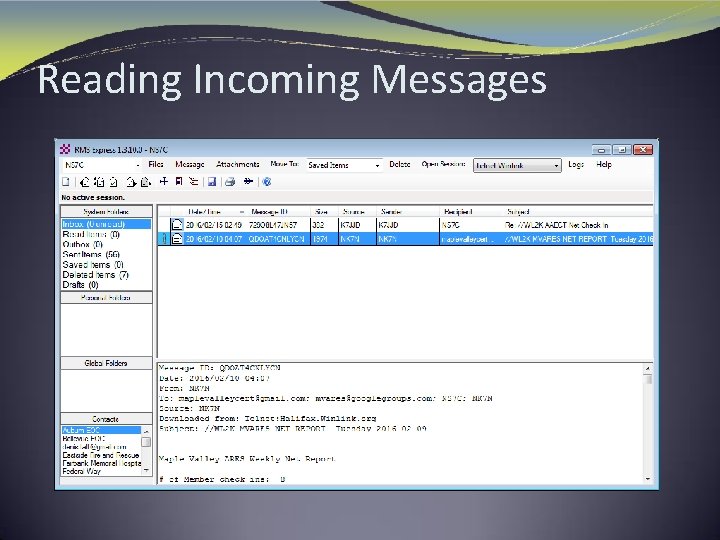This screenshot has width=720, height=540.
Task: Click the blue floppy disk save icon
Action: [212, 182]
